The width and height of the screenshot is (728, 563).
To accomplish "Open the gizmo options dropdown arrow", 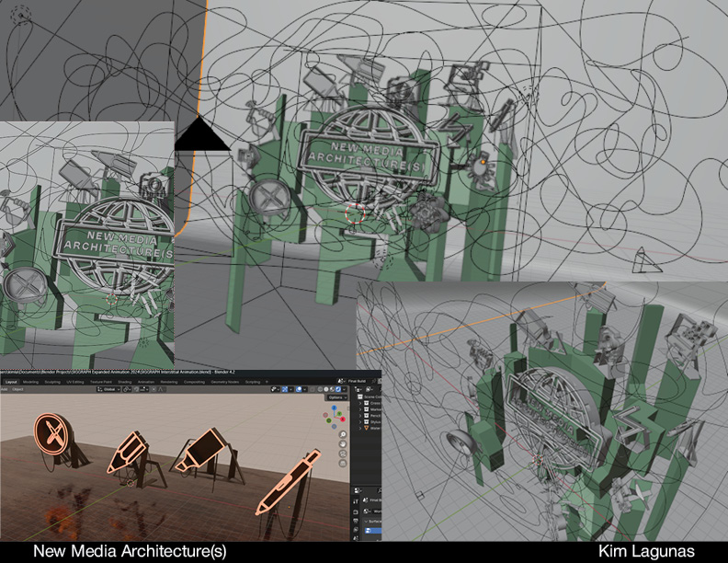I will click(291, 389).
